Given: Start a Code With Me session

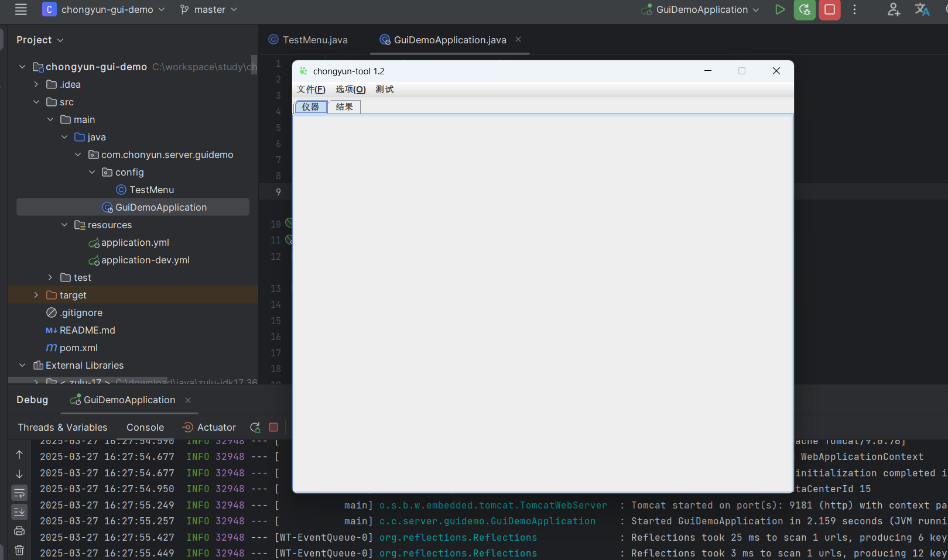Looking at the screenshot, I should [894, 10].
